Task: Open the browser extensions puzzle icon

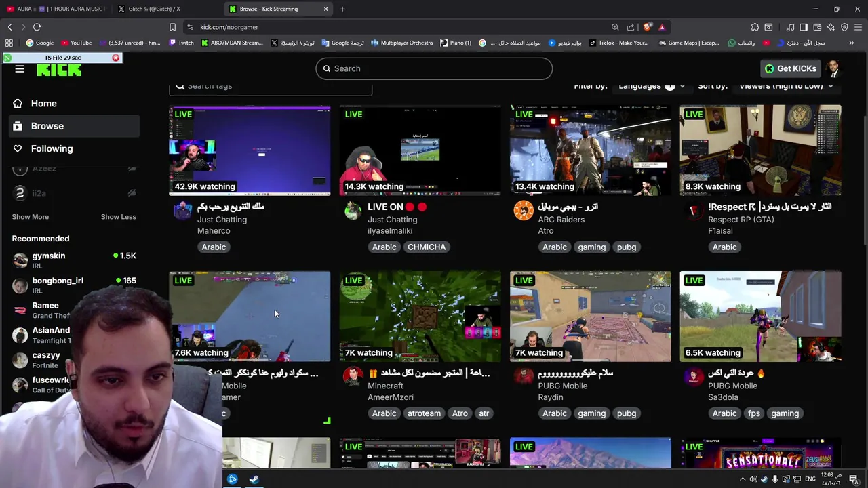Action: pyautogui.click(x=755, y=27)
